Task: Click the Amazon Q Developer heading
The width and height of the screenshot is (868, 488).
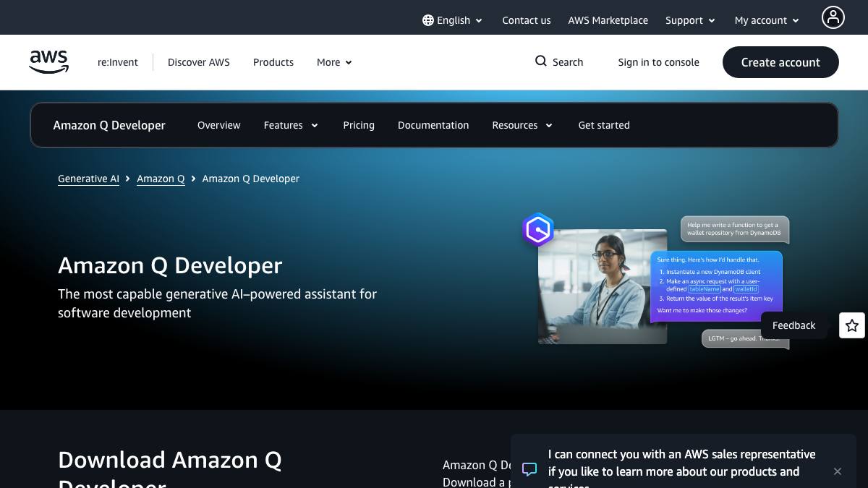Action: click(x=170, y=265)
